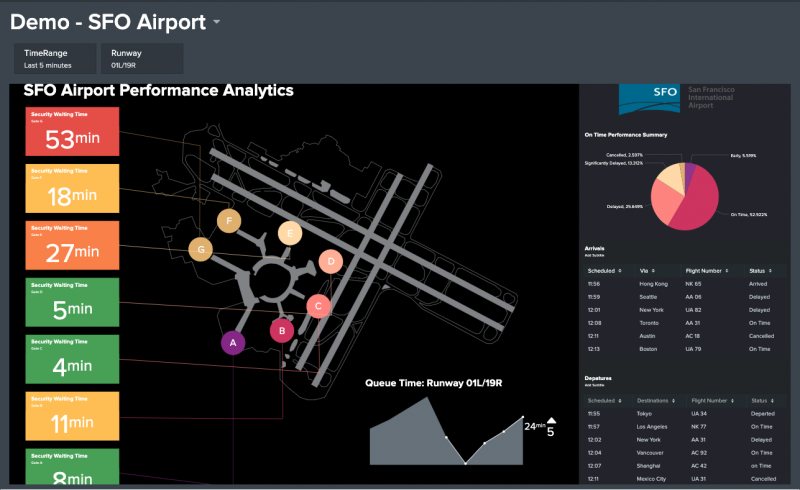The width and height of the screenshot is (800, 490).
Task: Select flight UA 82 in Arrivals
Action: click(x=693, y=310)
